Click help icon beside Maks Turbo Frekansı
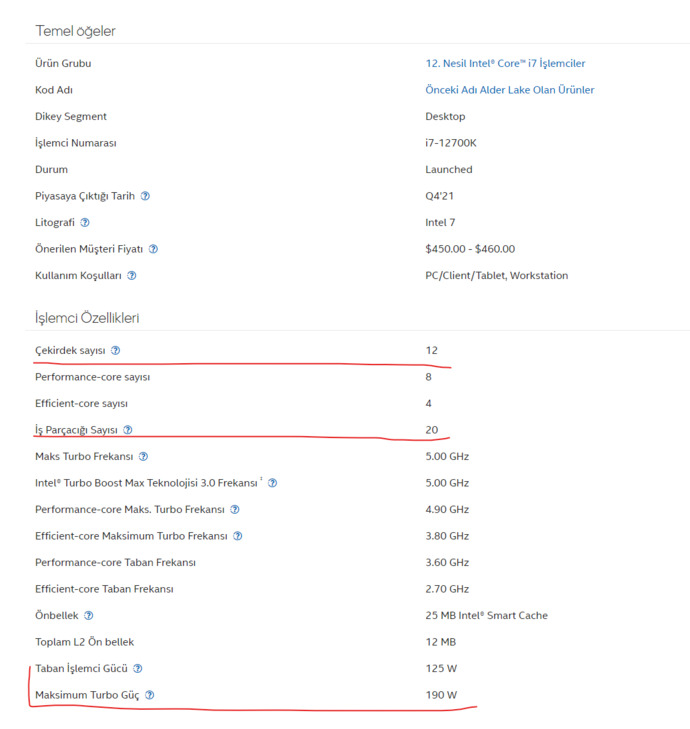This screenshot has width=690, height=729. pyautogui.click(x=144, y=456)
